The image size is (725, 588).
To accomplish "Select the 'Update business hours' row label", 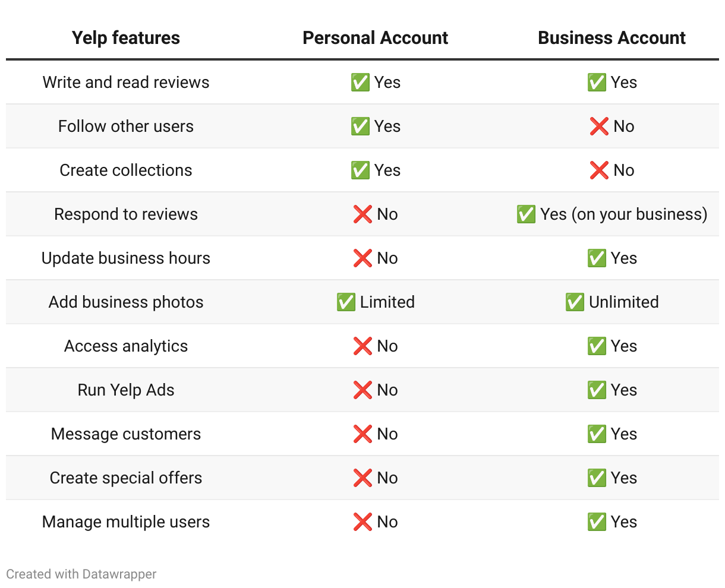I will pos(126,258).
